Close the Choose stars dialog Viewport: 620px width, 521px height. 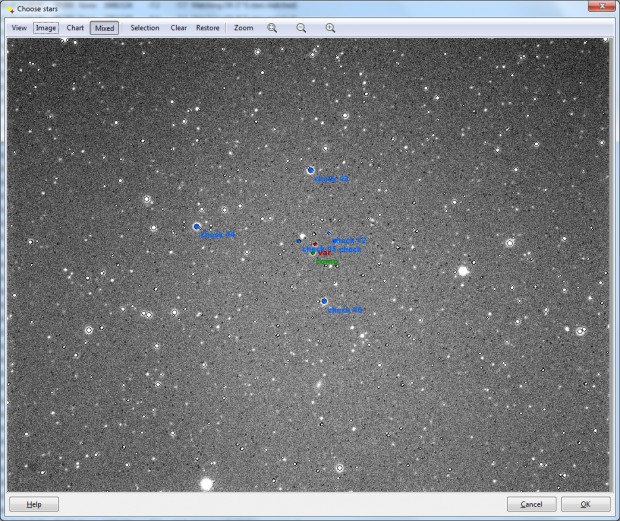[x=602, y=6]
